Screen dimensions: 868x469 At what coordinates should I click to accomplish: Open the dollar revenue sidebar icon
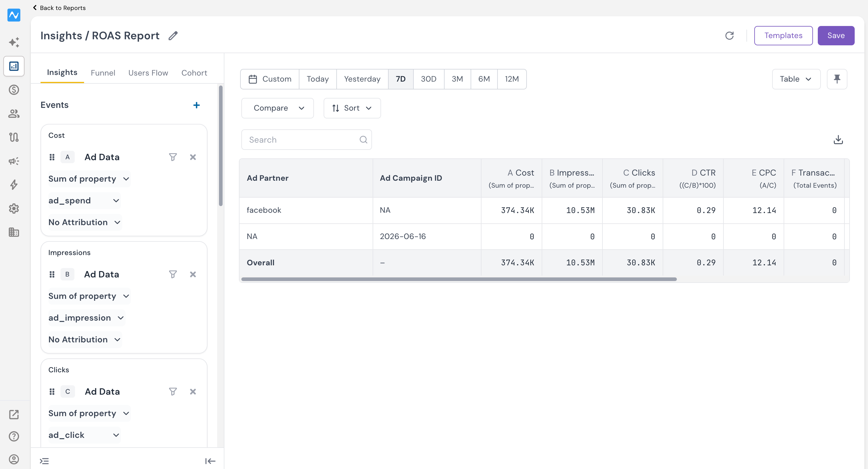pos(14,90)
